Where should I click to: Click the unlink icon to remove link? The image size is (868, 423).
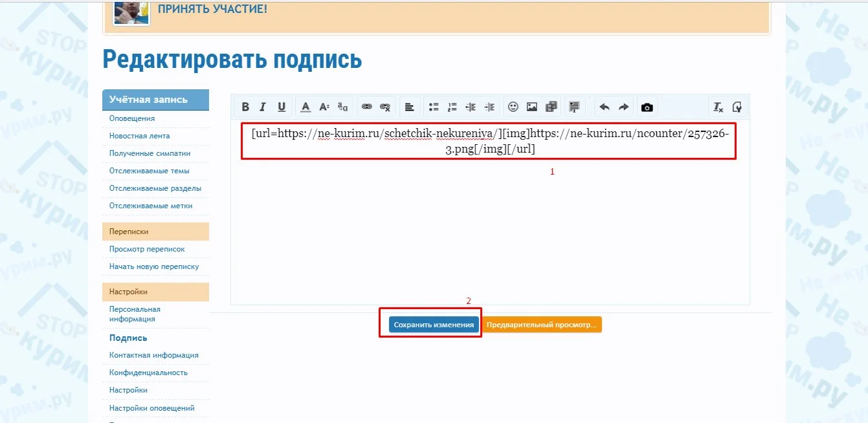(383, 107)
